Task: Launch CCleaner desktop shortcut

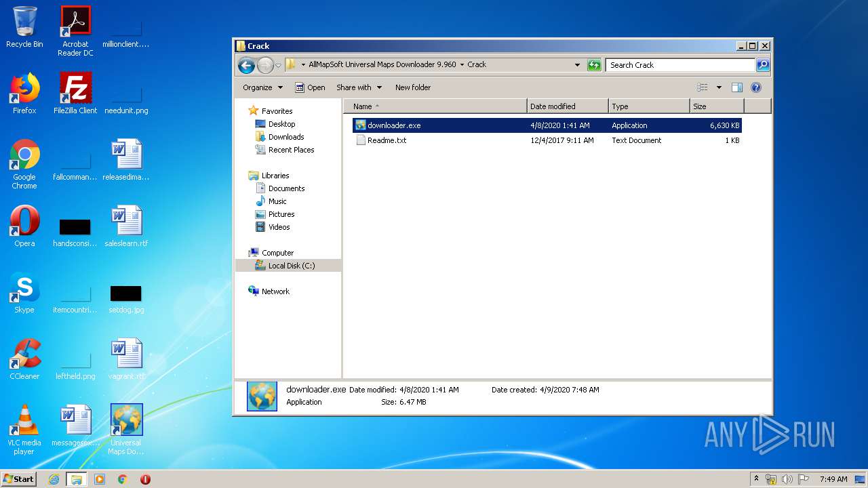Action: coord(24,359)
